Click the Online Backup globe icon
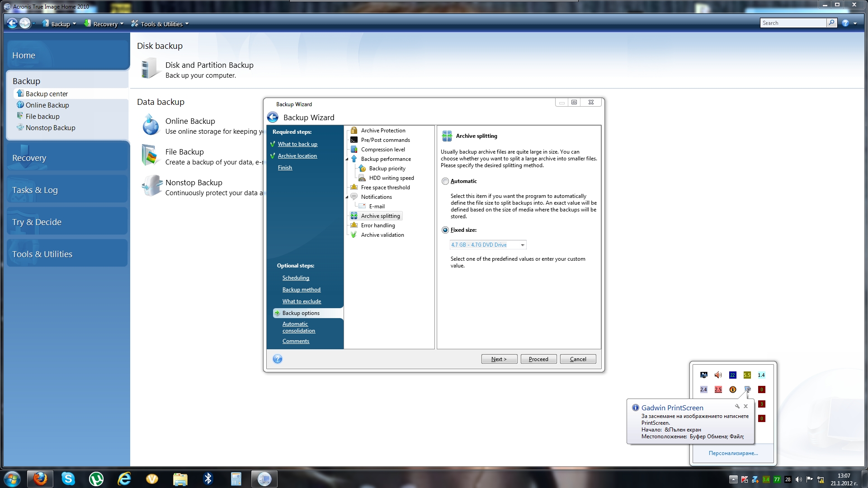The image size is (868, 488). [151, 125]
